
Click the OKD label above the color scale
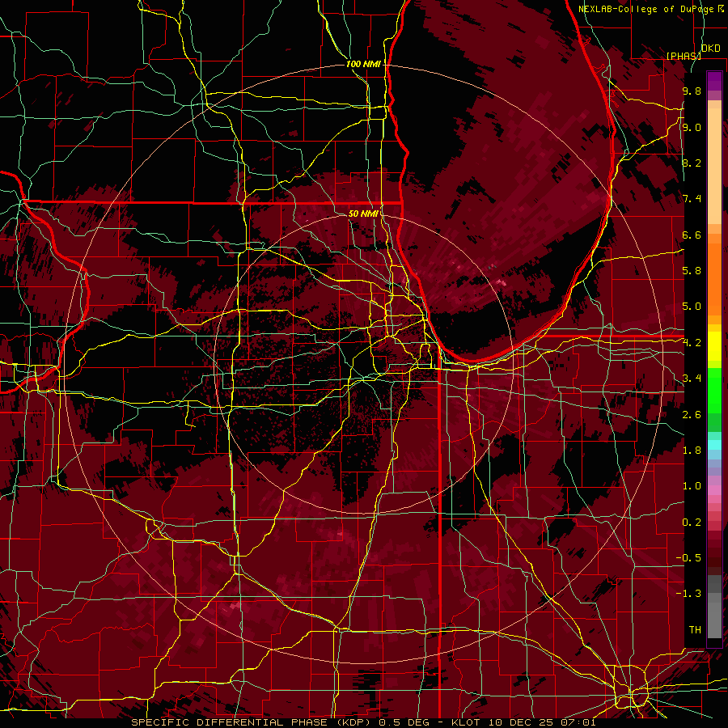[x=710, y=49]
